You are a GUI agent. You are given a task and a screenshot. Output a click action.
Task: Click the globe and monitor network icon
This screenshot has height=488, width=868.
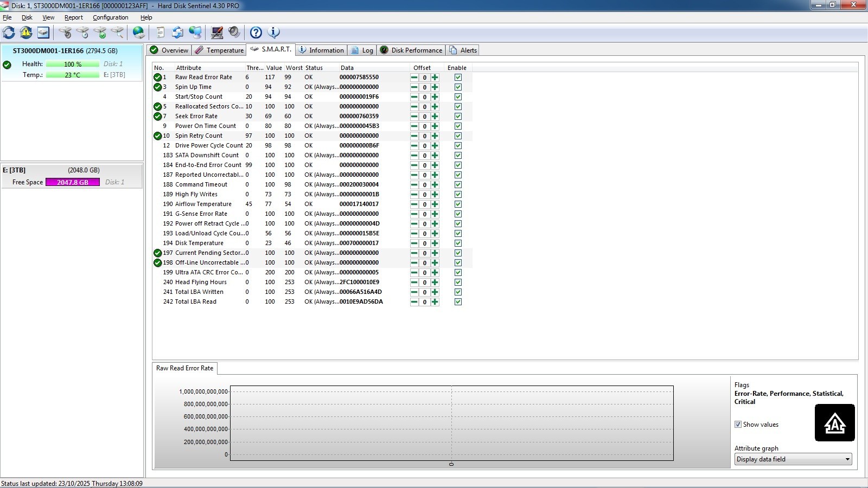coord(195,33)
